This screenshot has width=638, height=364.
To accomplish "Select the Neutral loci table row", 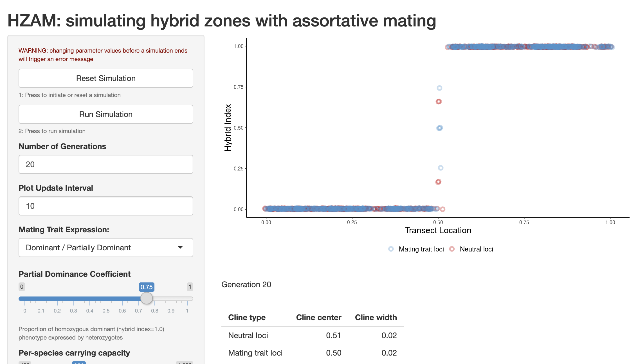I will 312,335.
